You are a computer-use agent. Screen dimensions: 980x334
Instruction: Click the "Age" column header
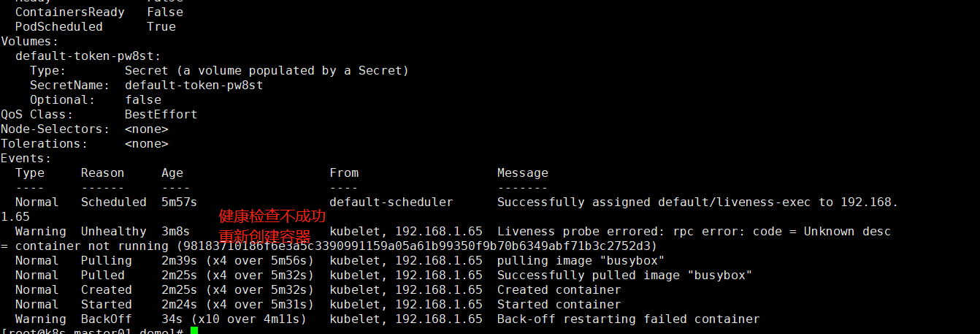[x=172, y=172]
